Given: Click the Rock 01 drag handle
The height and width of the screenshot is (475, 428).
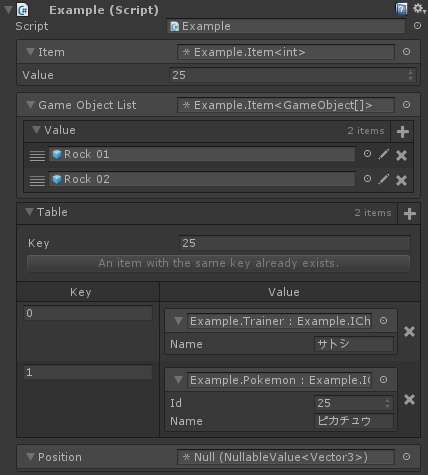Looking at the screenshot, I should [x=37, y=155].
